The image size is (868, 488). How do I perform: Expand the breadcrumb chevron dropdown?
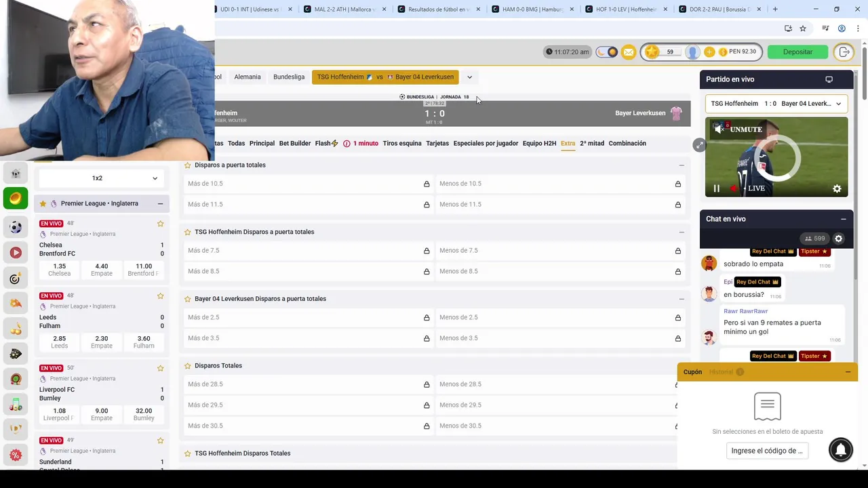[x=469, y=77]
